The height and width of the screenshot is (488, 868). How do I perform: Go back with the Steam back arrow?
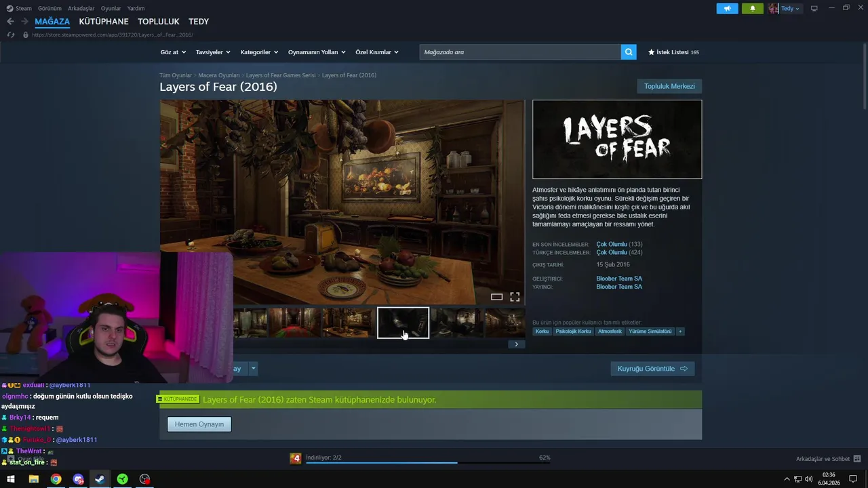pyautogui.click(x=10, y=22)
